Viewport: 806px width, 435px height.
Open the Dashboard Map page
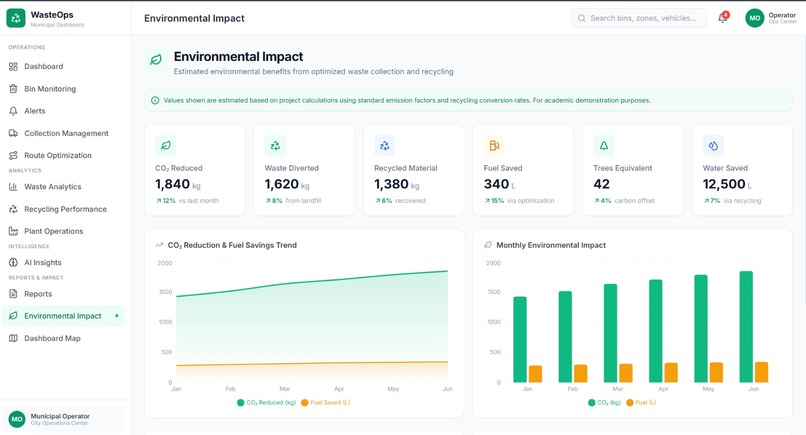click(63, 338)
